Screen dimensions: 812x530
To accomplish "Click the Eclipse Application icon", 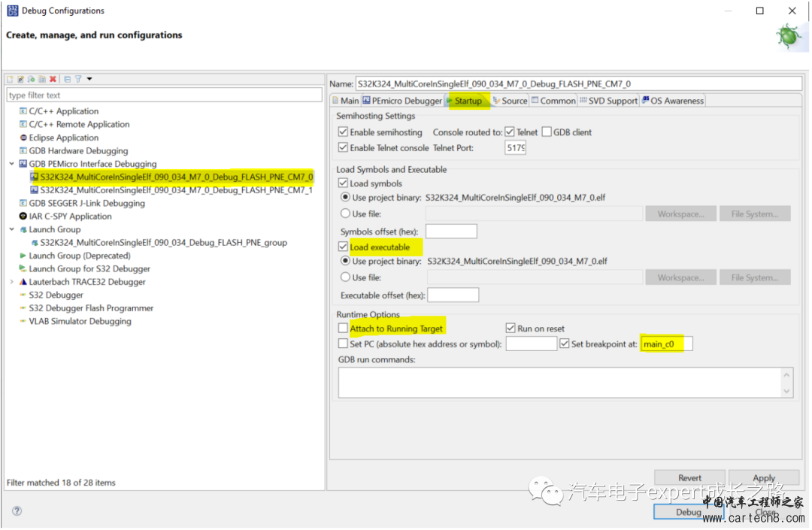I will click(23, 137).
